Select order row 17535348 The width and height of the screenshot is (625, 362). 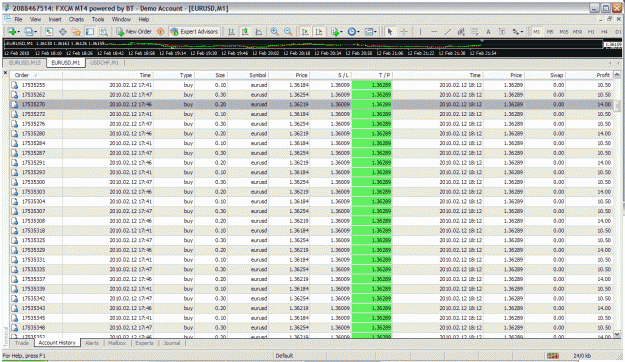[311, 328]
